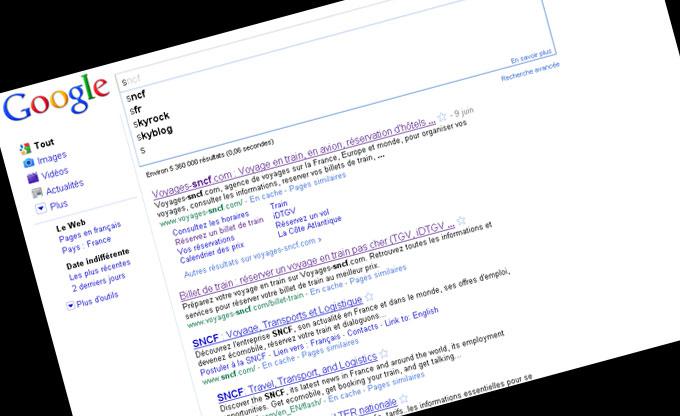Open La Côte Atlantique sitelink
The height and width of the screenshot is (416, 680).
pos(310,226)
